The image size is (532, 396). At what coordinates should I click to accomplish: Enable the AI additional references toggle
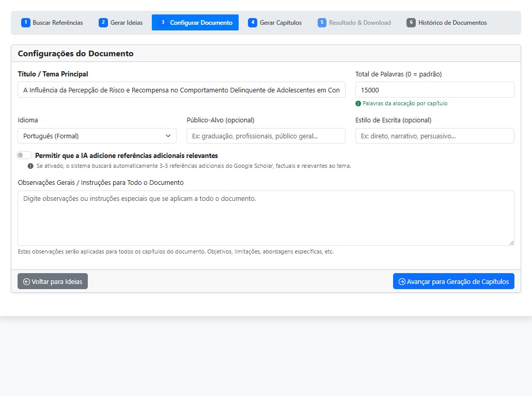click(24, 155)
